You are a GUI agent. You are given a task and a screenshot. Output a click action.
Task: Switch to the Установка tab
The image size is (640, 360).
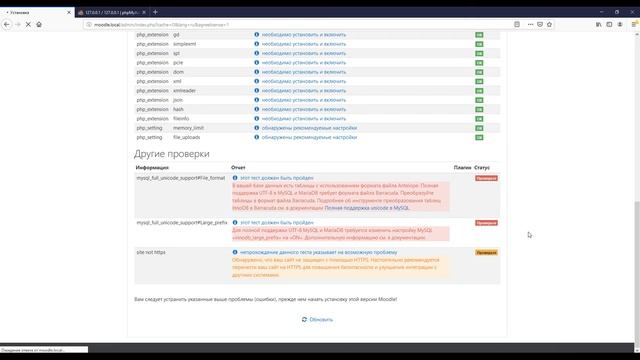(38, 13)
